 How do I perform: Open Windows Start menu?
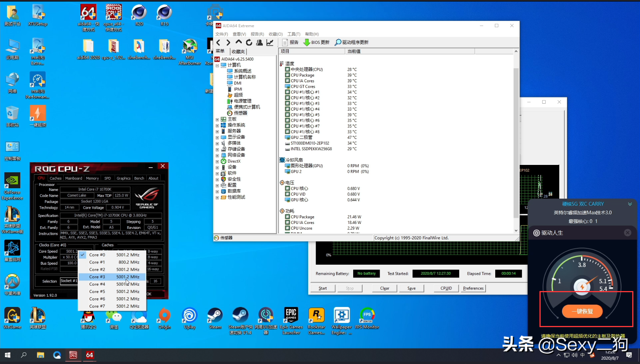click(7, 355)
